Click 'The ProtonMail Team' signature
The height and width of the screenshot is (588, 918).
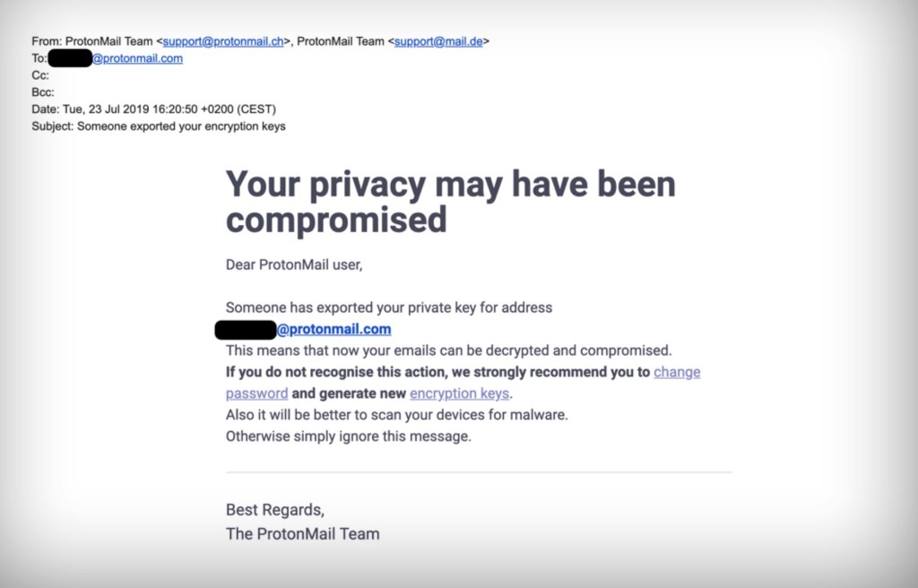click(x=302, y=534)
